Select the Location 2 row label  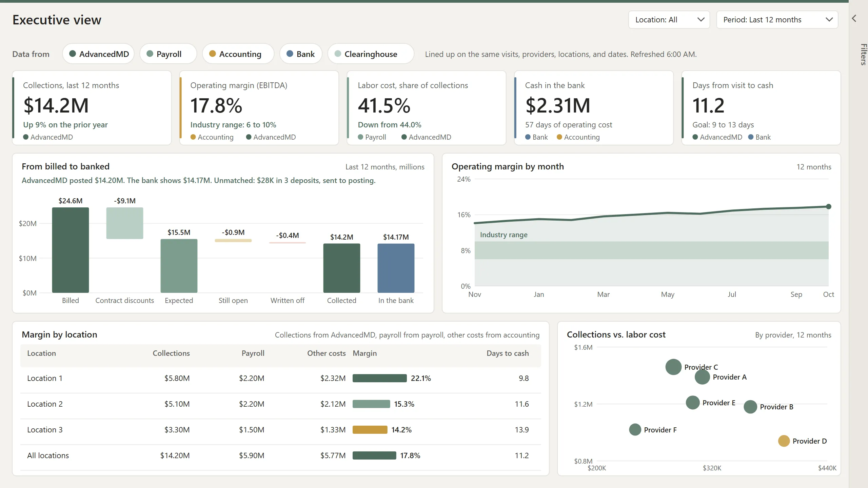[x=45, y=404]
